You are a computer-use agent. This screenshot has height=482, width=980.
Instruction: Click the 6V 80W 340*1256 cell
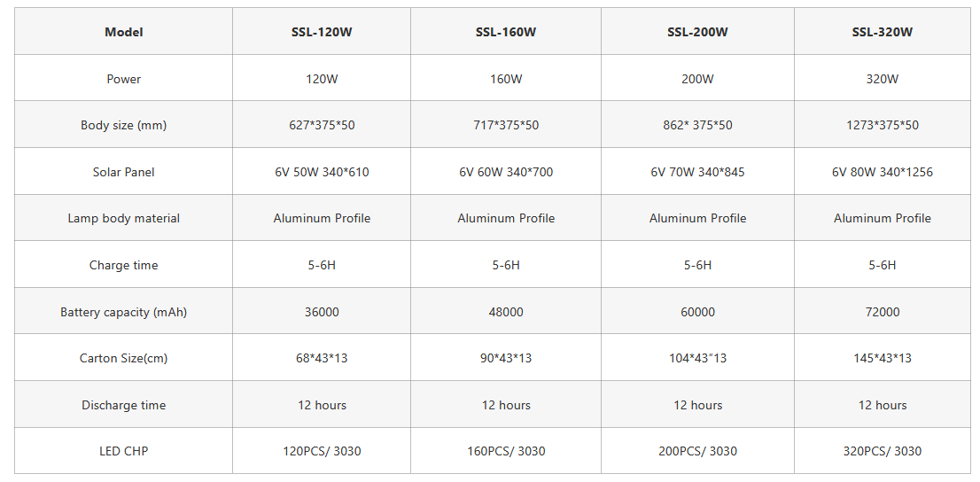pos(882,172)
